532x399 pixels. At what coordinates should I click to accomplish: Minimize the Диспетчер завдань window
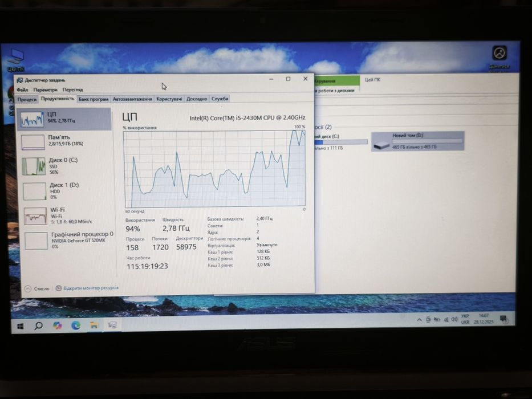pos(271,79)
